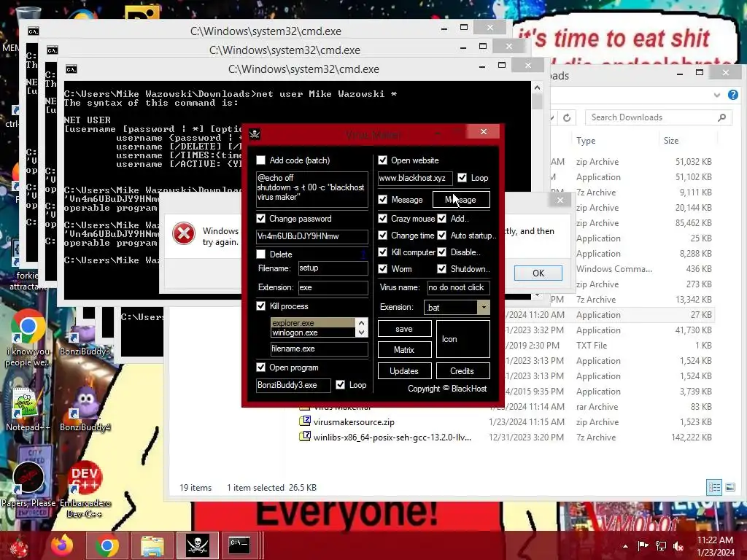Uncheck the Kill process checkbox
This screenshot has width=747, height=560.
pos(260,306)
